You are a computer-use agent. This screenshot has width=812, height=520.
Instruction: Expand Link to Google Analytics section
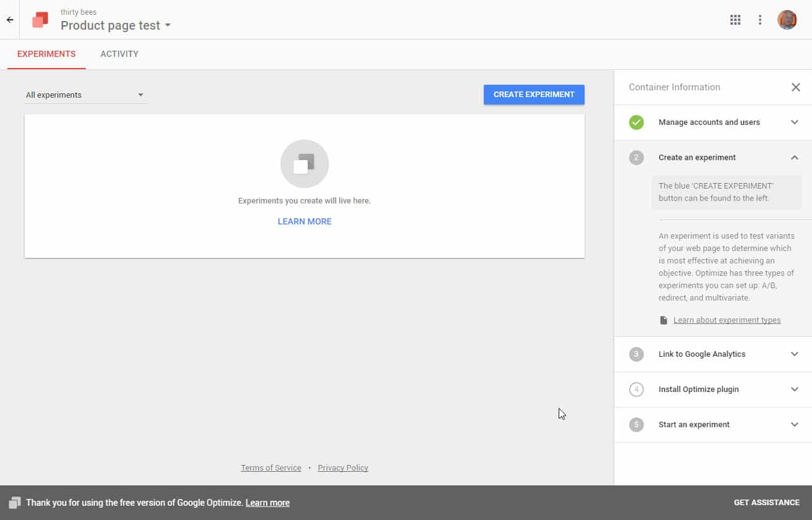(713, 354)
